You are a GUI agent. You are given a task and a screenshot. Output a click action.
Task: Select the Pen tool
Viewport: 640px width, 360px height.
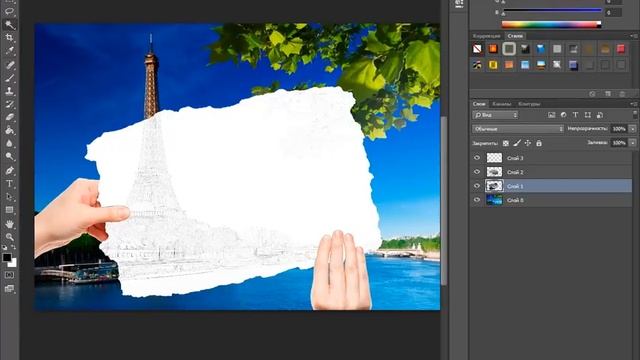point(9,171)
